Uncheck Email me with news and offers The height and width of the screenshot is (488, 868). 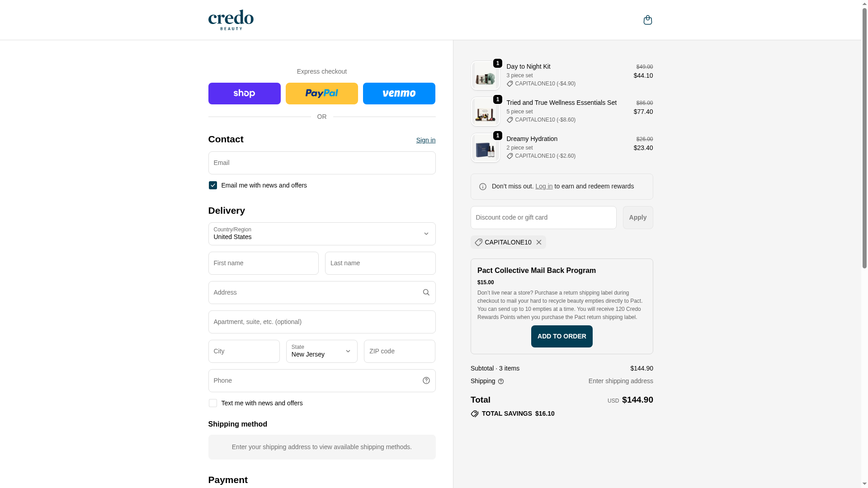212,185
